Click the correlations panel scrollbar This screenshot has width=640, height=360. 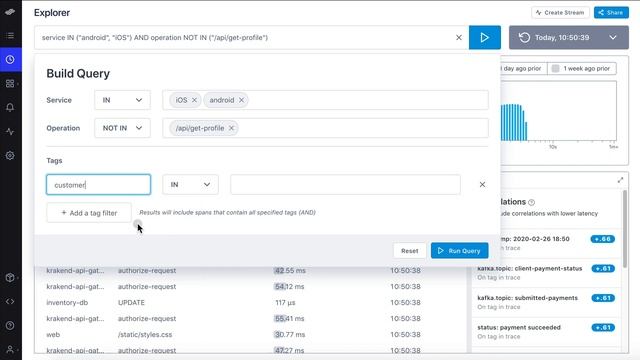[x=625, y=229]
